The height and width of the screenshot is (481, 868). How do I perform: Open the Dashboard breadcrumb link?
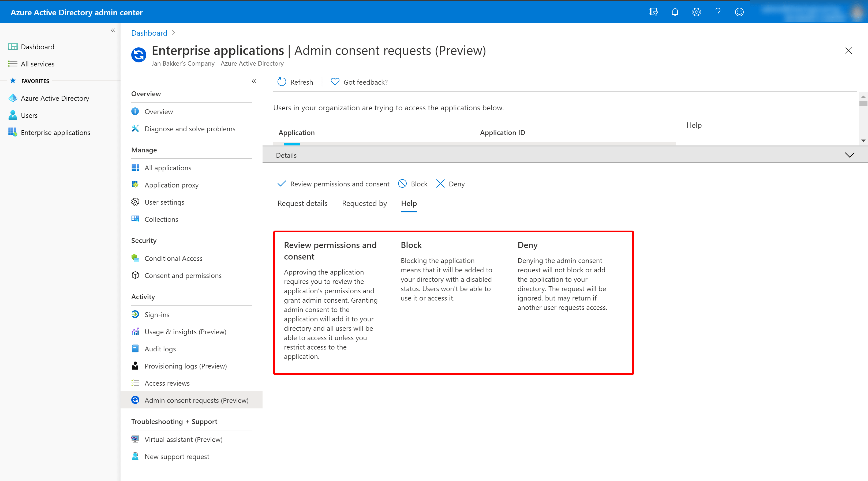(149, 33)
